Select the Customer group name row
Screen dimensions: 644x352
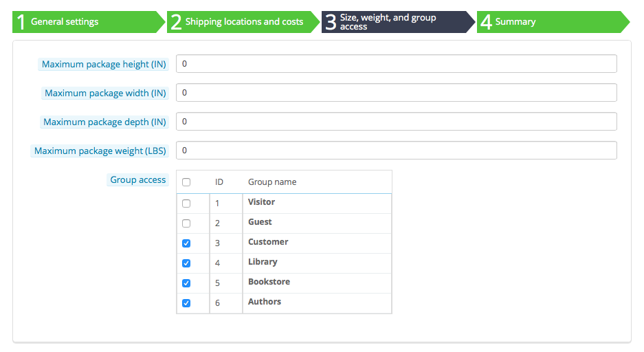pos(268,242)
